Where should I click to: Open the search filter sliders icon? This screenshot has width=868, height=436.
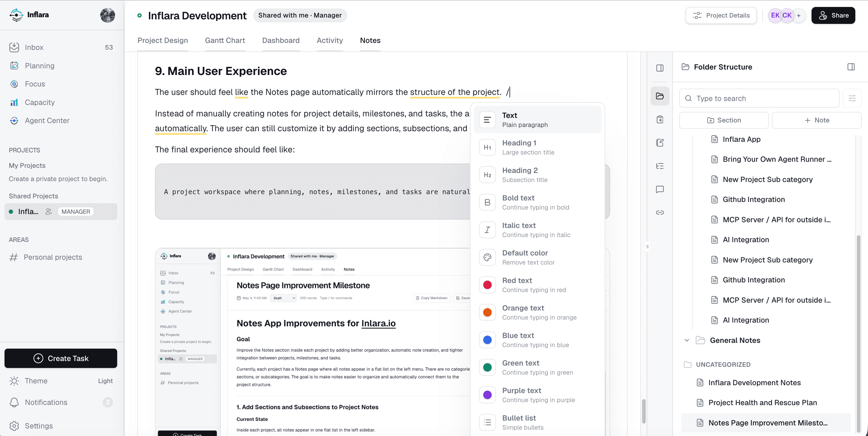pyautogui.click(x=852, y=98)
